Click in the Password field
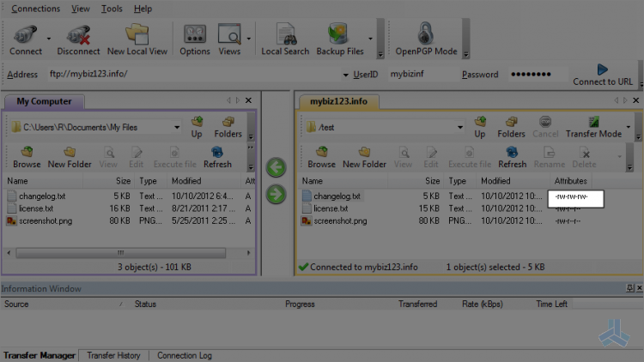This screenshot has height=362, width=644. [x=538, y=75]
